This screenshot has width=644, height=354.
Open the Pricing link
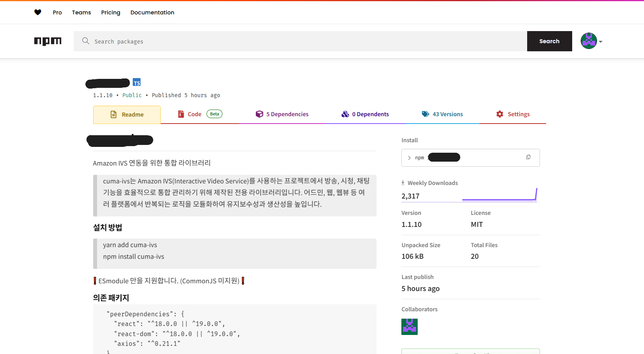111,12
